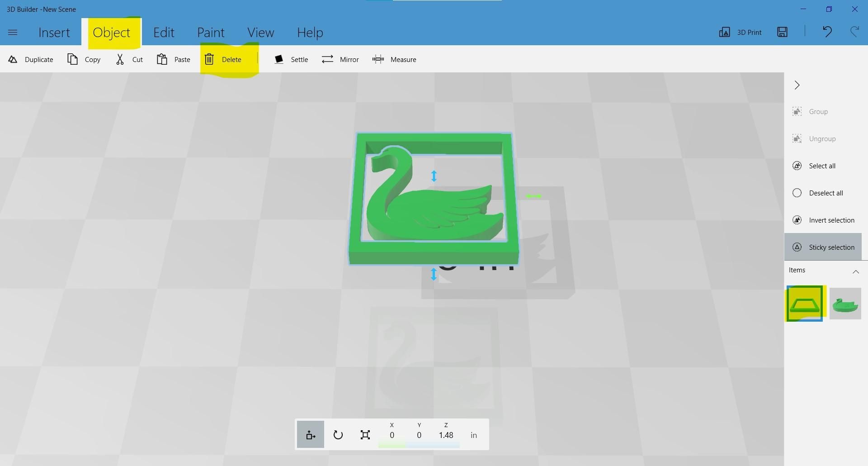Activate the Move mode button
The image size is (868, 466).
click(311, 435)
